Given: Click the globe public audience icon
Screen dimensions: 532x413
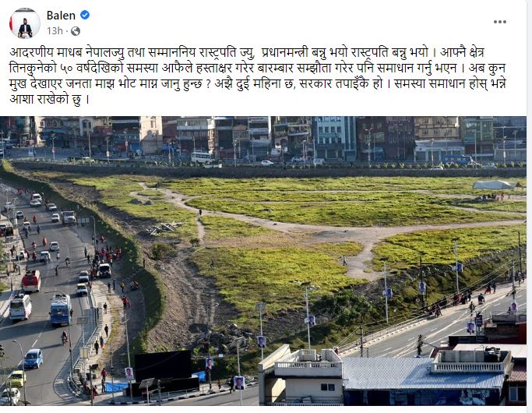Looking at the screenshot, I should (76, 31).
